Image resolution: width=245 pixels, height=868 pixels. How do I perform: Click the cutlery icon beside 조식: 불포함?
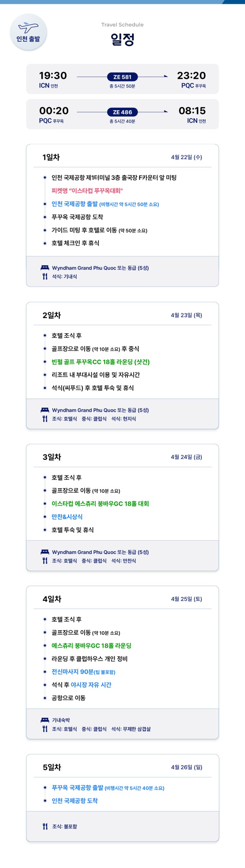pos(45,826)
